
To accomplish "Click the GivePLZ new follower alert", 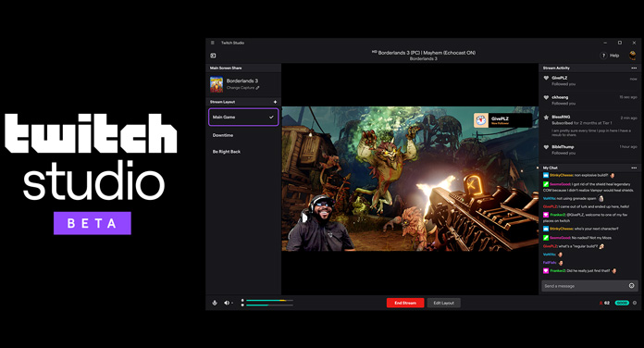I will (x=502, y=120).
